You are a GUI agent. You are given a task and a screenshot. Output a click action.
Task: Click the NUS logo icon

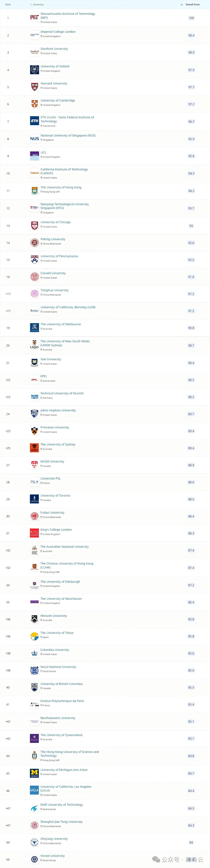[34, 139]
